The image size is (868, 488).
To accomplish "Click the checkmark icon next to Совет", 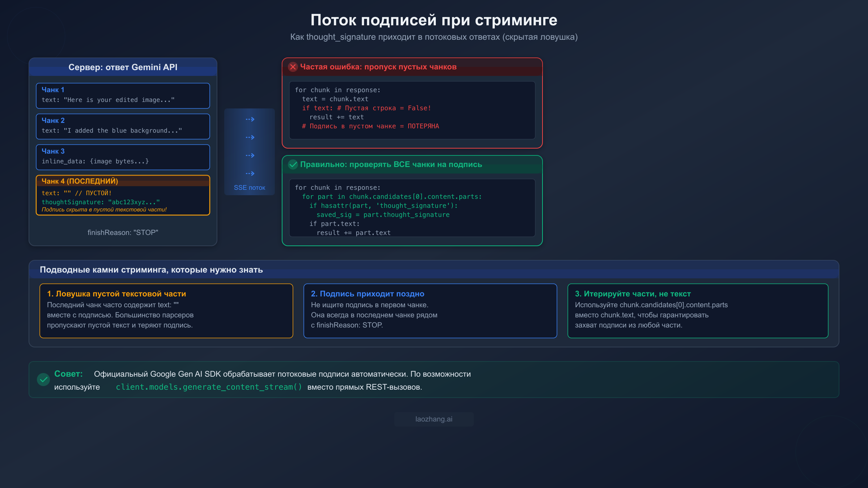I will pos(43,380).
